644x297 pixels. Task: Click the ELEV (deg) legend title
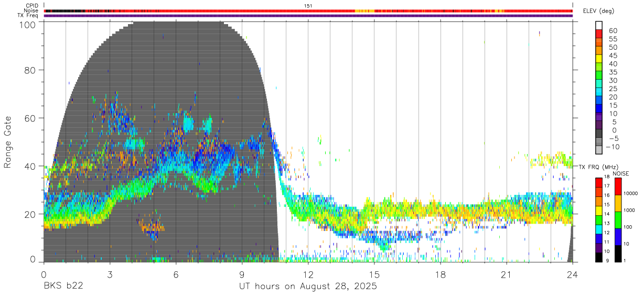[x=599, y=10]
